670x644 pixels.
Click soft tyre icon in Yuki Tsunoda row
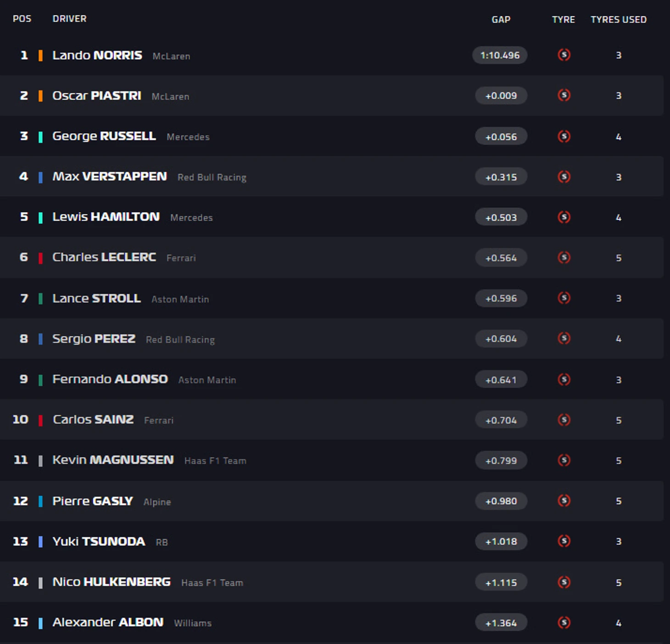click(564, 541)
